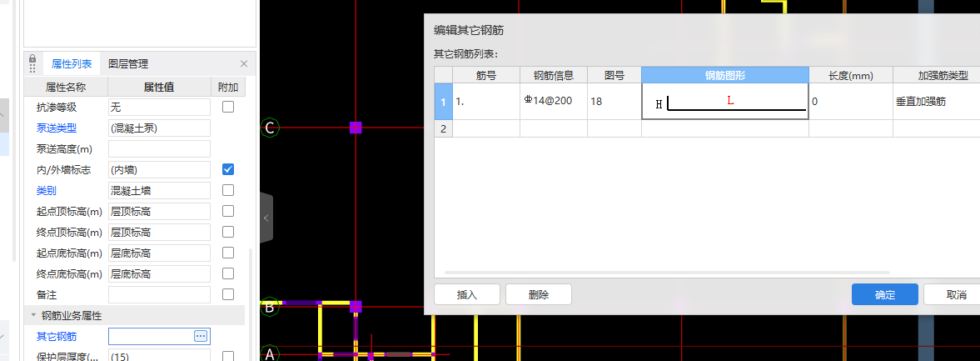The height and width of the screenshot is (361, 980).
Task: Select the 类别 property link
Action: pyautogui.click(x=47, y=190)
